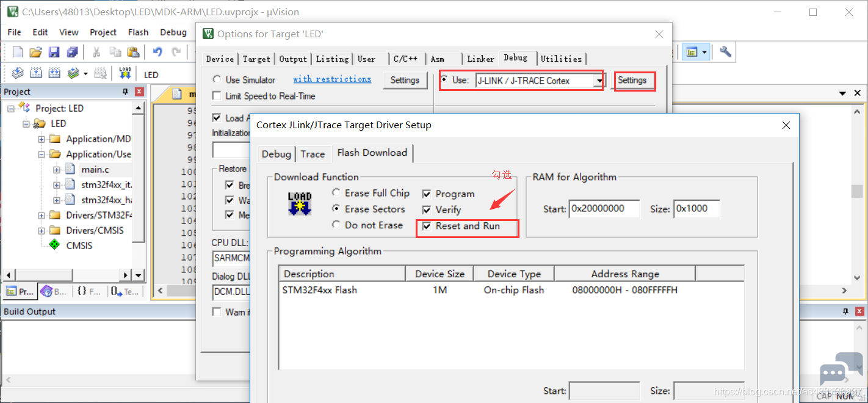
Task: Click the RAM for Algorithm Start field
Action: coord(604,208)
